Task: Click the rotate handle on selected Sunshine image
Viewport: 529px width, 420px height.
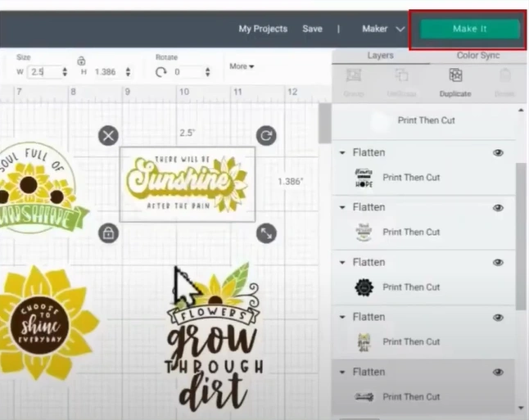Action: (265, 136)
